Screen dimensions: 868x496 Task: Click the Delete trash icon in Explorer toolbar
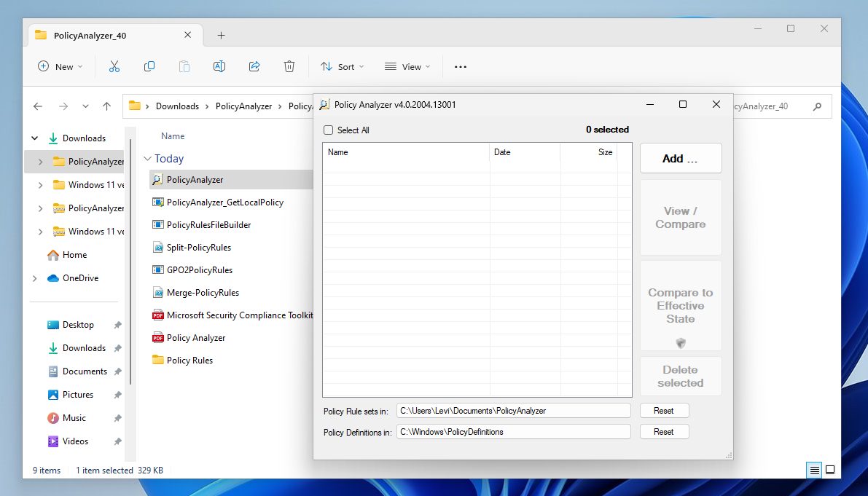[289, 66]
